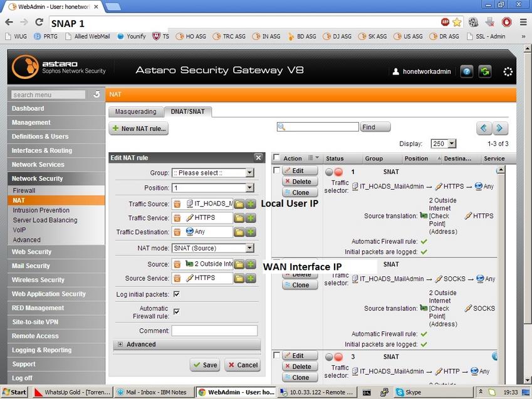Click the help question mark icon
Image resolution: width=532 pixels, height=399 pixels.
pos(466,71)
